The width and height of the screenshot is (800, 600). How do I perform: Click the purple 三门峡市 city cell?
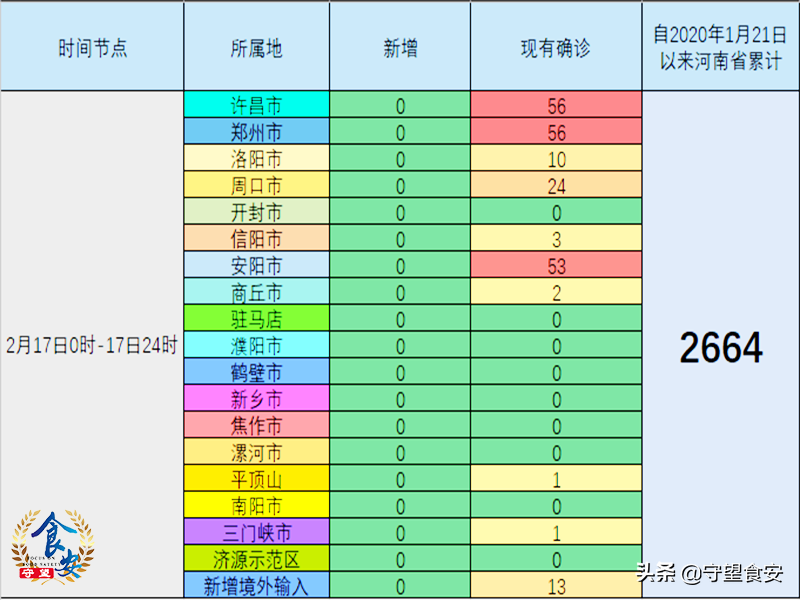click(x=256, y=532)
